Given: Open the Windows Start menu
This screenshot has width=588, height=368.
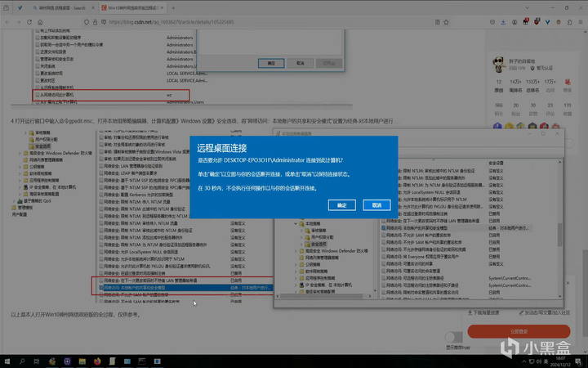Looking at the screenshot, I should [7, 361].
